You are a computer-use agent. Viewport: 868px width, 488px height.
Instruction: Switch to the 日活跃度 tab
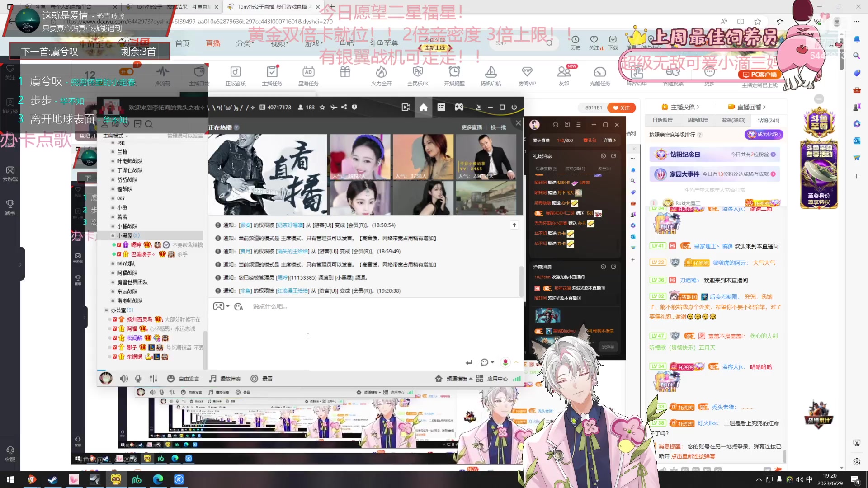click(662, 120)
